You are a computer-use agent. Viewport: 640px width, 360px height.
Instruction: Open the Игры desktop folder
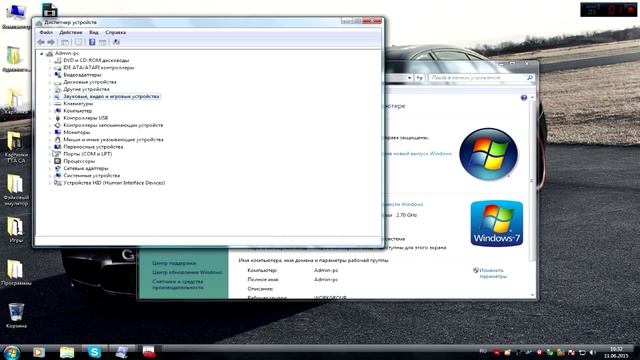point(16,229)
